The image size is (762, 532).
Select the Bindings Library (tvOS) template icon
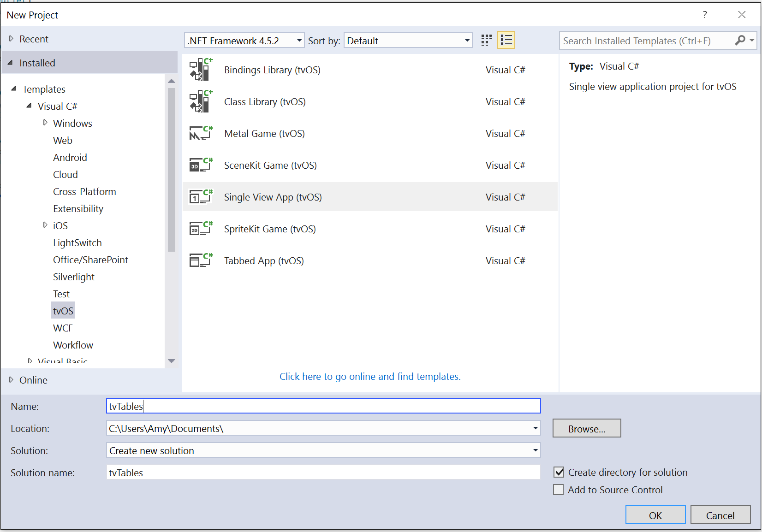click(x=201, y=69)
